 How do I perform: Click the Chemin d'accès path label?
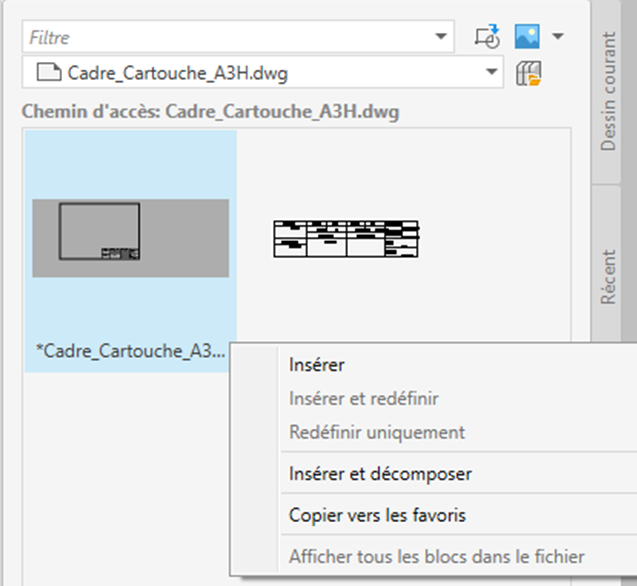[210, 111]
